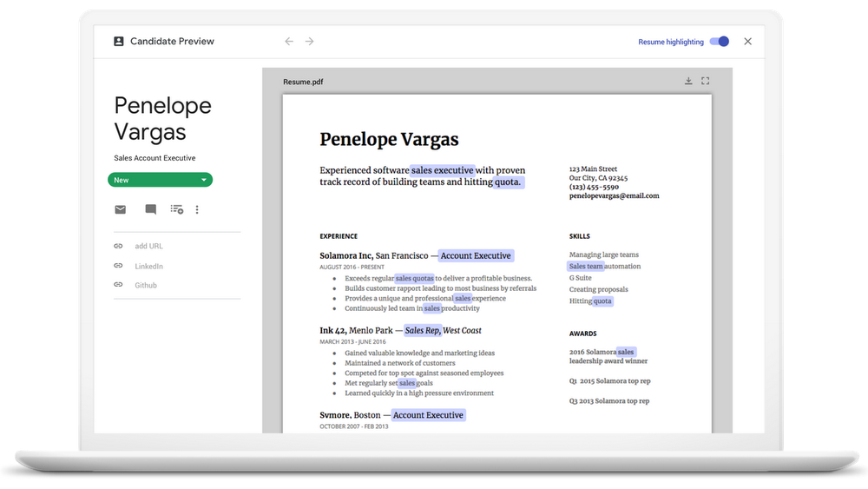
Task: Close the Candidate Preview panel
Action: coord(748,42)
